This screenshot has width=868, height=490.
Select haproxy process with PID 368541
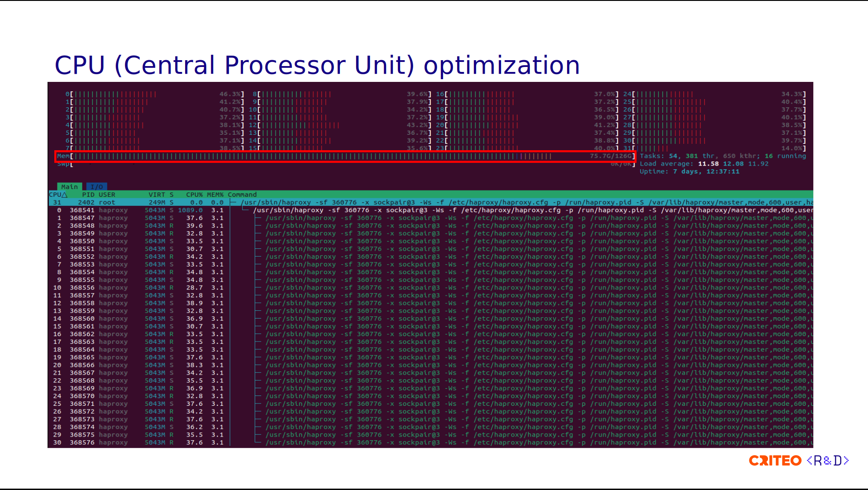tap(431, 210)
